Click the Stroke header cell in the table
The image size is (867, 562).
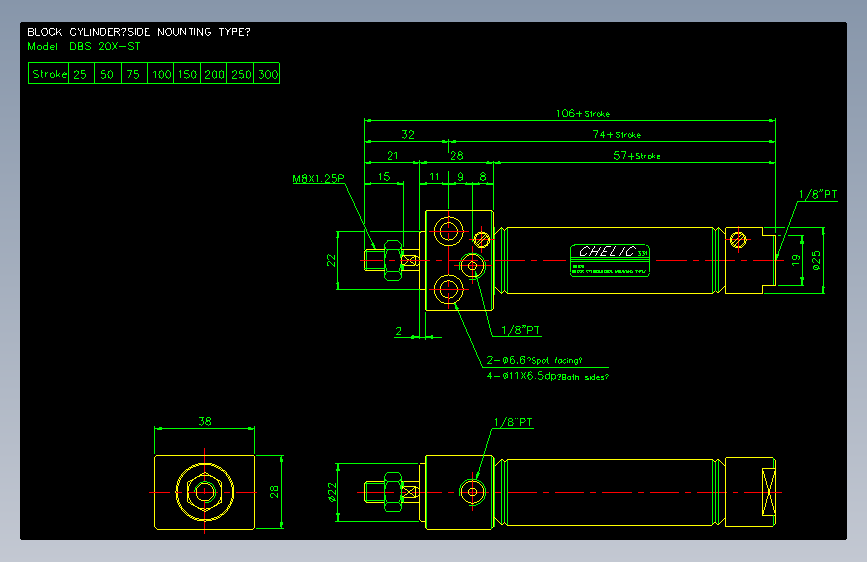(x=49, y=74)
